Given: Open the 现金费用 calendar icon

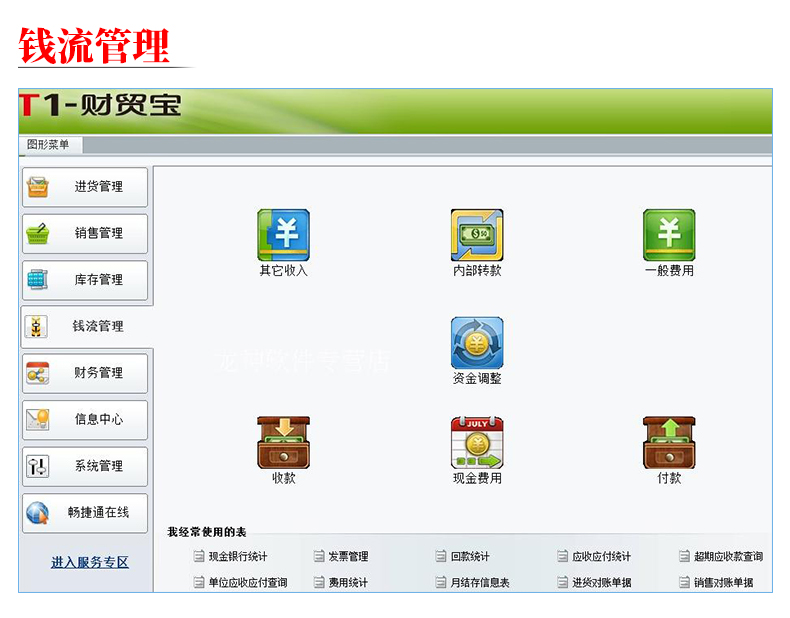Looking at the screenshot, I should [477, 443].
